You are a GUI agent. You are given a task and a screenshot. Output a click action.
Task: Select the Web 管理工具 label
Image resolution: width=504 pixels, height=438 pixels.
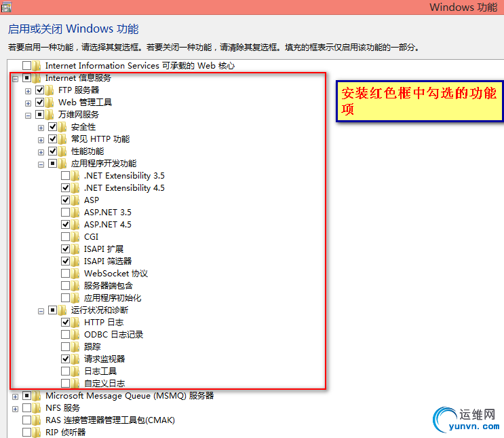(x=85, y=103)
